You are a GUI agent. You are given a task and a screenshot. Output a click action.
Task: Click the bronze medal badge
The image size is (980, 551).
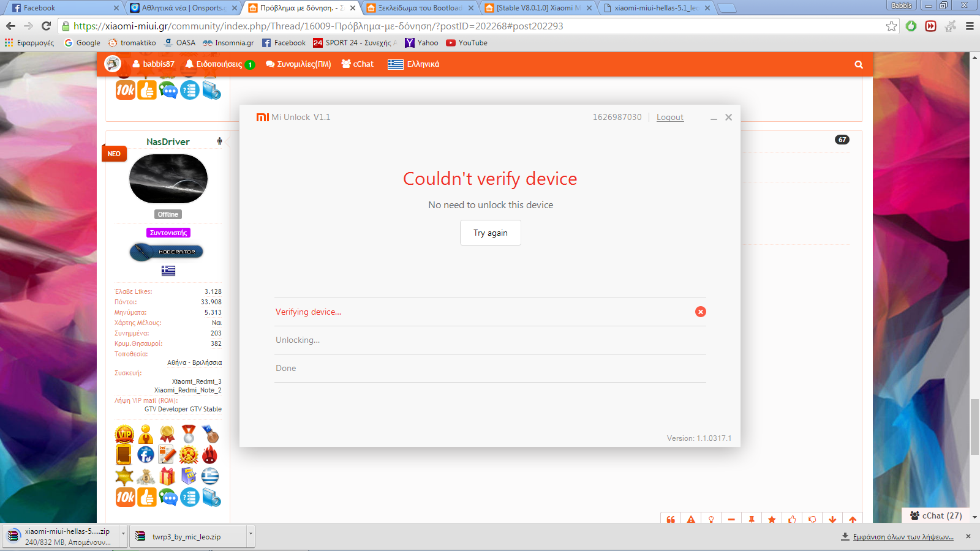click(210, 435)
